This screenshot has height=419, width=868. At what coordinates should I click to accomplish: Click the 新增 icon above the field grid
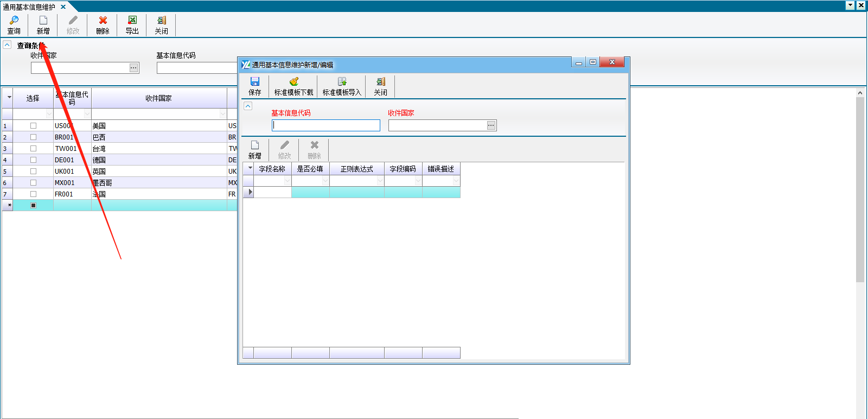pos(255,145)
